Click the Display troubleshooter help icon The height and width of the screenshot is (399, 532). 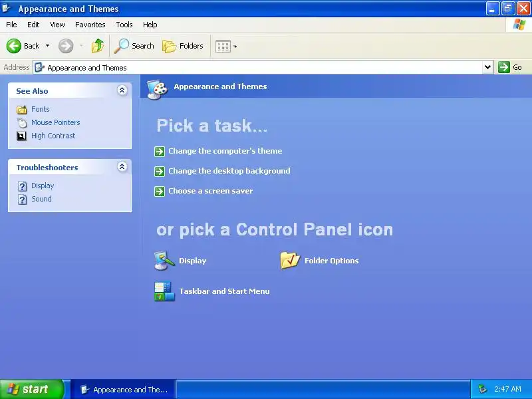click(x=22, y=186)
